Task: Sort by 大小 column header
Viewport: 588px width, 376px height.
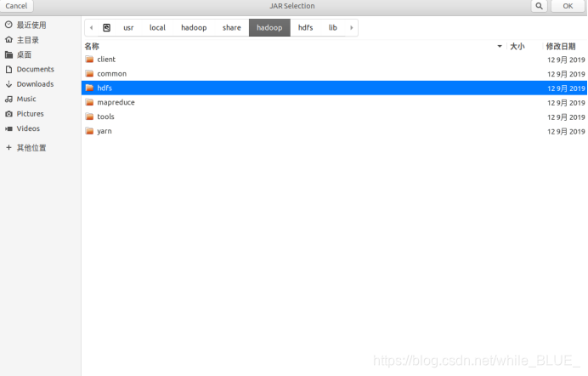Action: 517,46
